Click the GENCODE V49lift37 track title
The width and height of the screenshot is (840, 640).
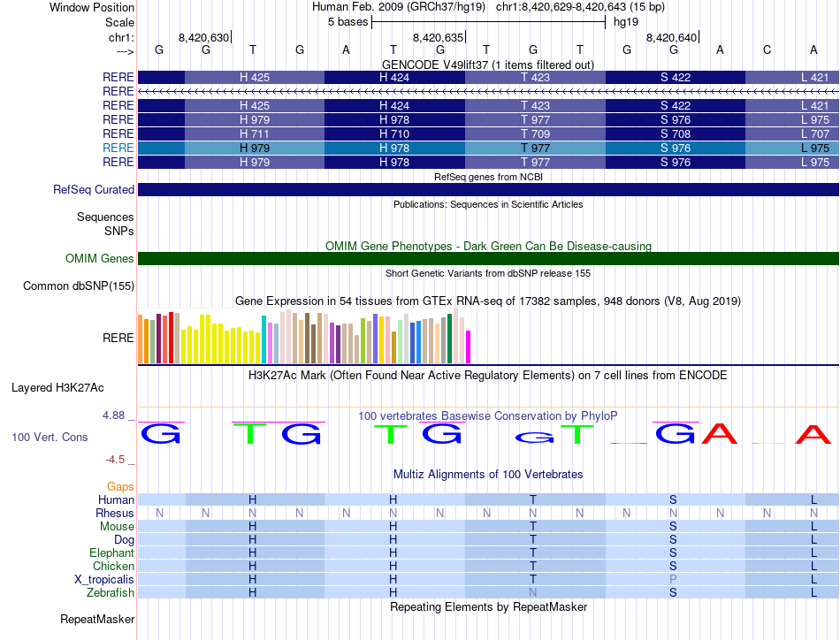click(x=488, y=65)
